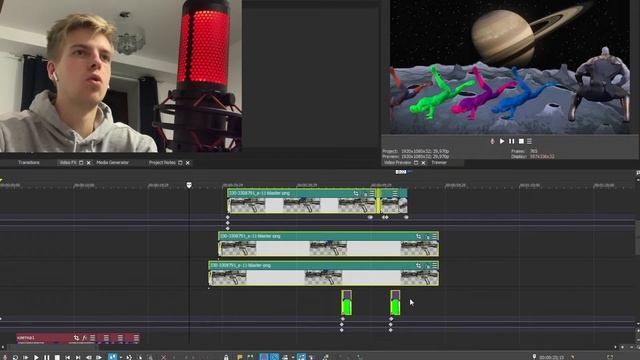Click Play in the bottom transport bar
The image size is (640, 360).
coord(36,357)
